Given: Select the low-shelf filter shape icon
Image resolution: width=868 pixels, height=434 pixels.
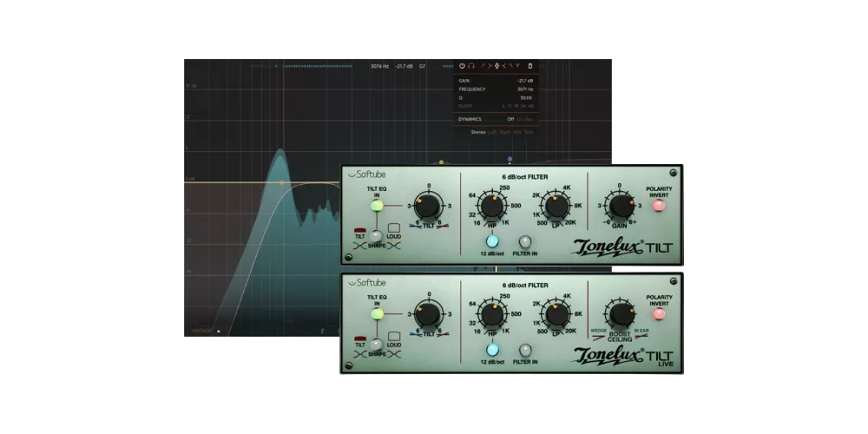Looking at the screenshot, I should tap(490, 66).
